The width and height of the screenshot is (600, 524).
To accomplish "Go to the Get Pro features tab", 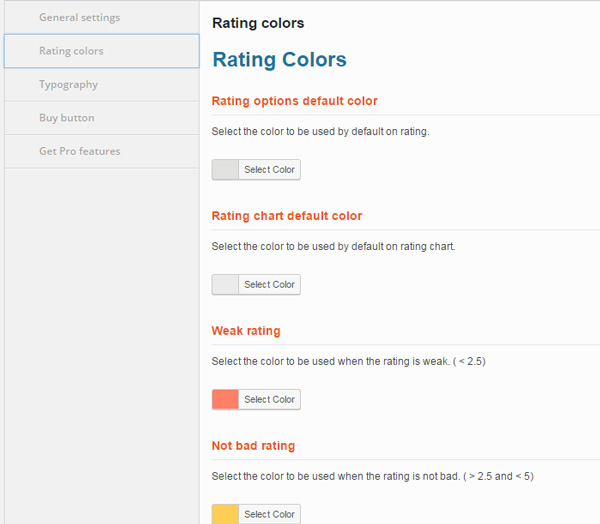I will coord(79,151).
